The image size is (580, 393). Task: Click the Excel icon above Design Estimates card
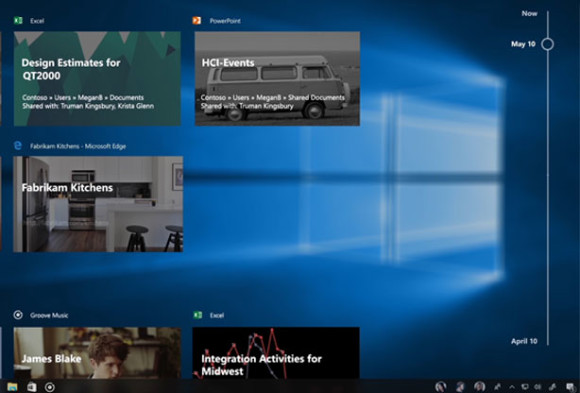click(18, 21)
